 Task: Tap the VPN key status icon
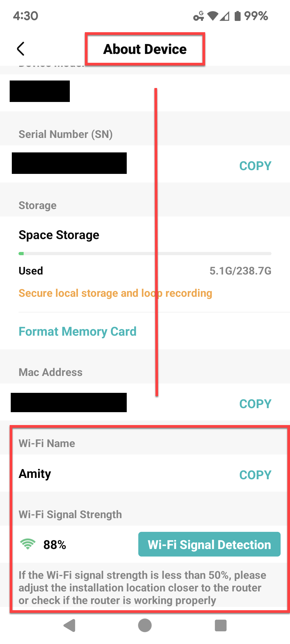[199, 16]
